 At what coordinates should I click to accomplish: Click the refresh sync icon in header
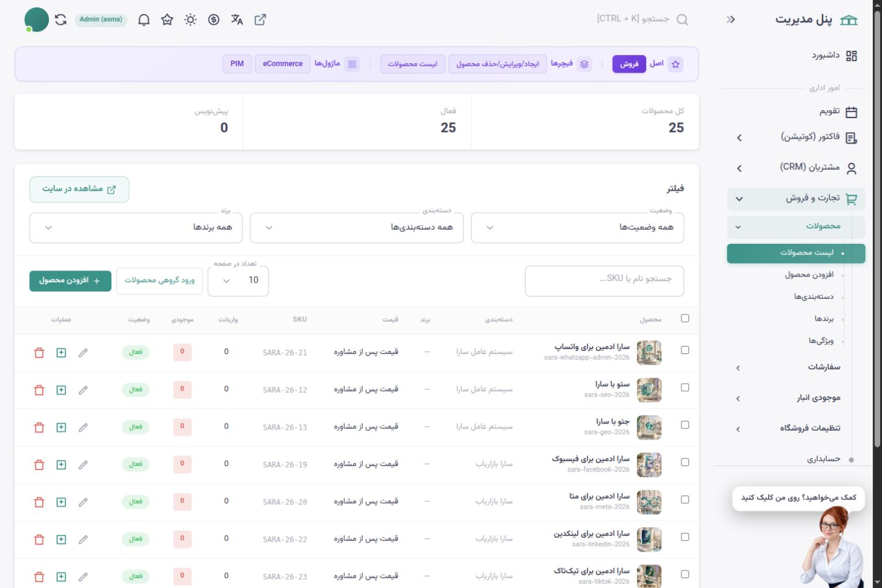61,20
